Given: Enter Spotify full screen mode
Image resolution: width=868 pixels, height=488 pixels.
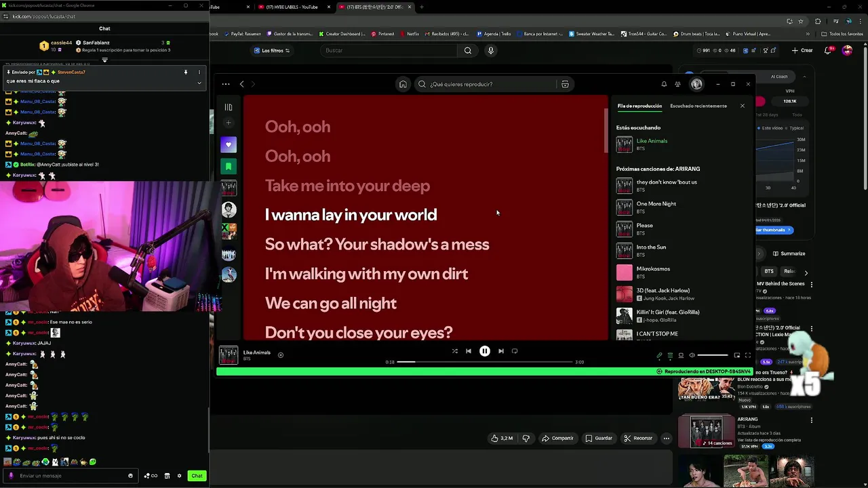Looking at the screenshot, I should (x=748, y=355).
